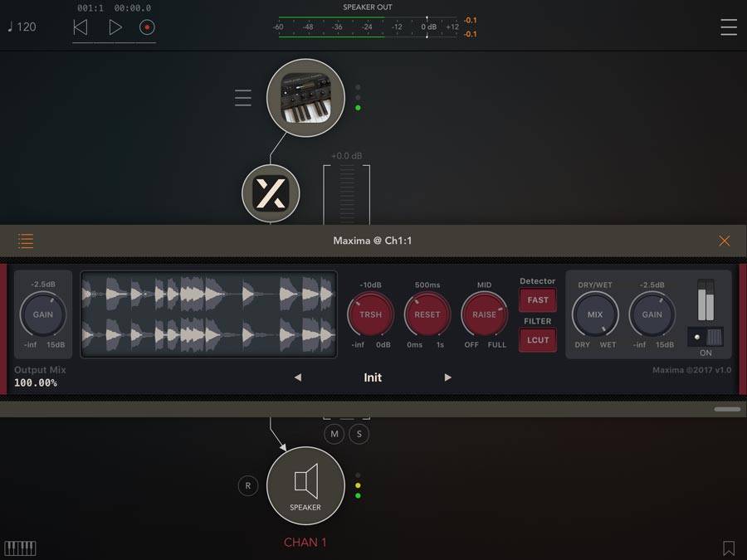Select the Maxima X plugin node

point(271,193)
